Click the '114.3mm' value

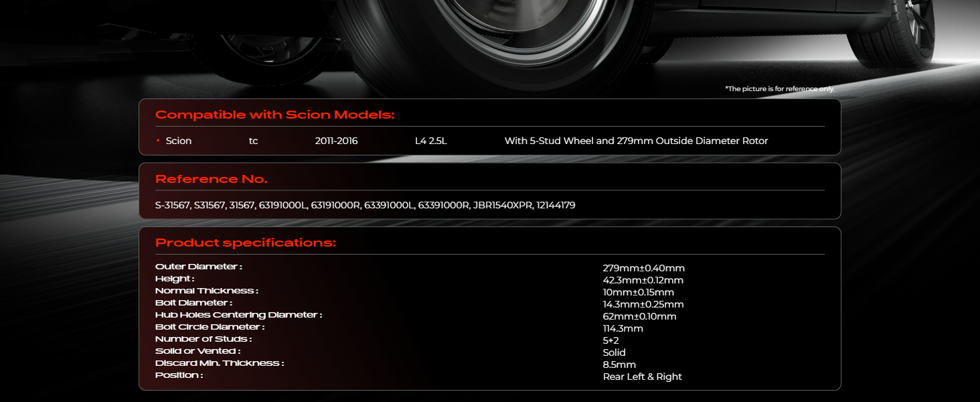point(623,328)
